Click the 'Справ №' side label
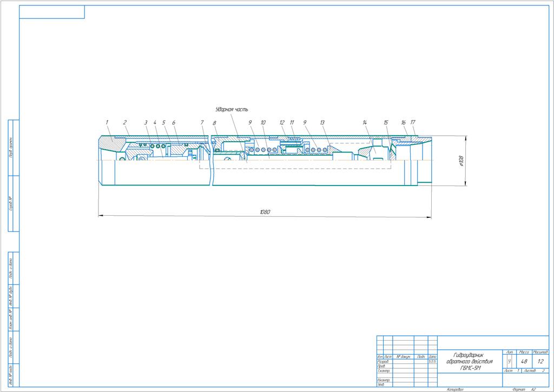Screen dimensions: 554x392 point(11,203)
